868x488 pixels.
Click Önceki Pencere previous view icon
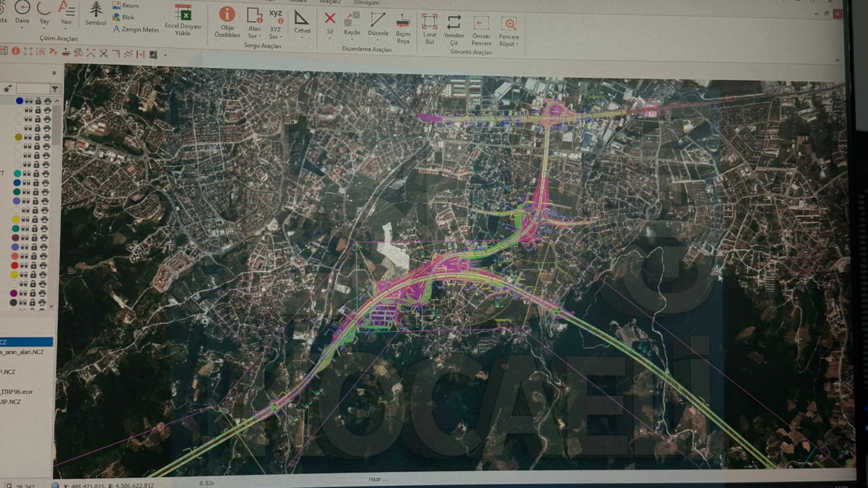tap(481, 23)
